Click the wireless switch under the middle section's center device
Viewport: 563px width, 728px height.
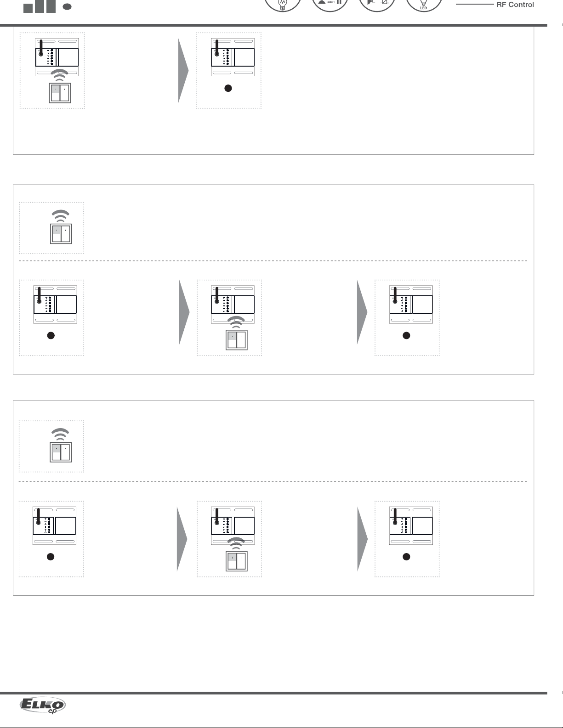[236, 339]
